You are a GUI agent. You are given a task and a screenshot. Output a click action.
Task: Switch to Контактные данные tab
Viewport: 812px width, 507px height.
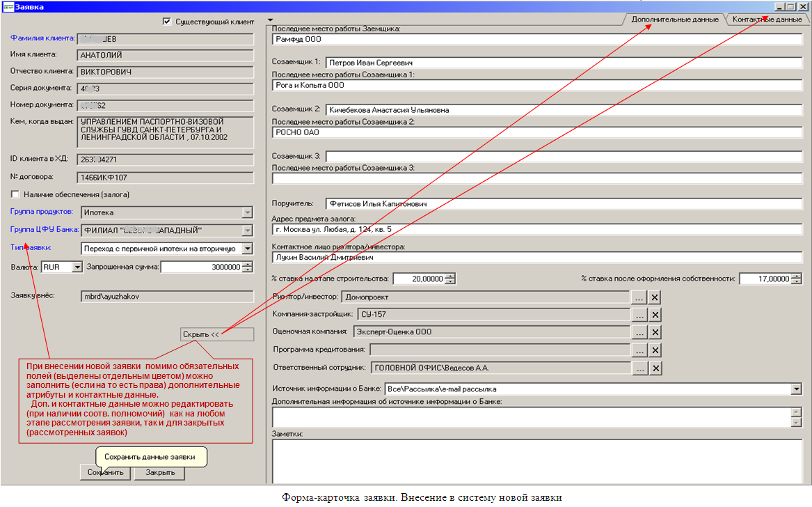pos(767,19)
